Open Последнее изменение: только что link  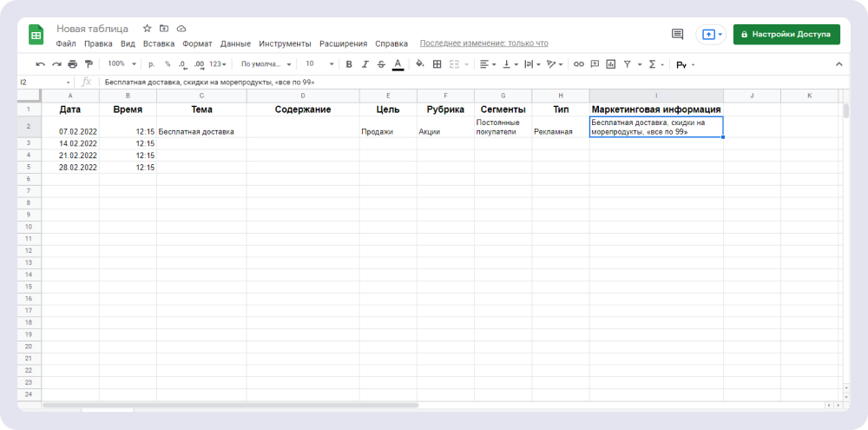(x=483, y=43)
